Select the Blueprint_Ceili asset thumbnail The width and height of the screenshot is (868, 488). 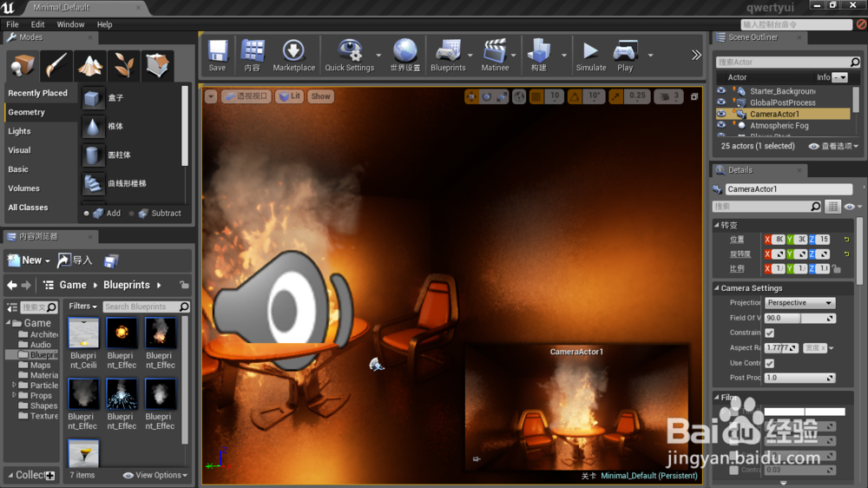[83, 333]
